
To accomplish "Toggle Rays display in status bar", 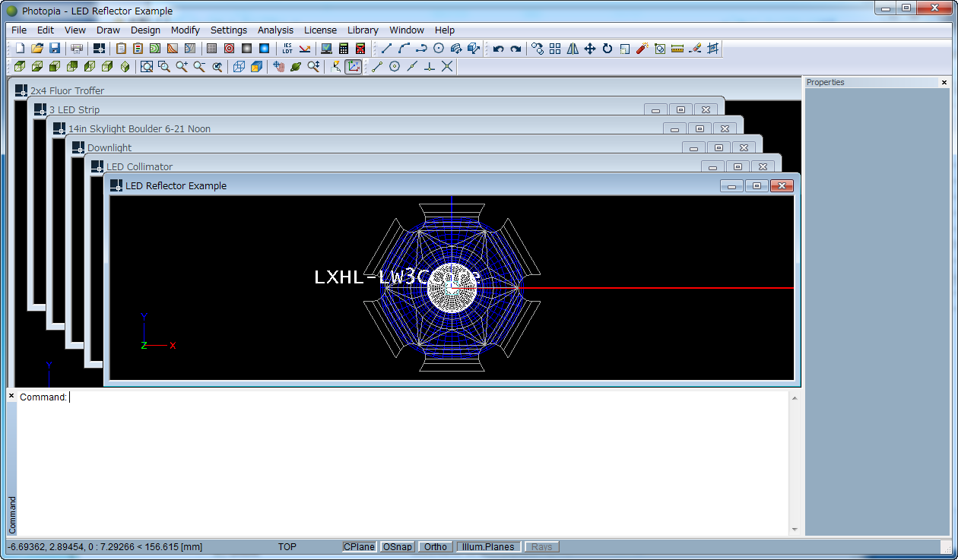I will tap(542, 546).
